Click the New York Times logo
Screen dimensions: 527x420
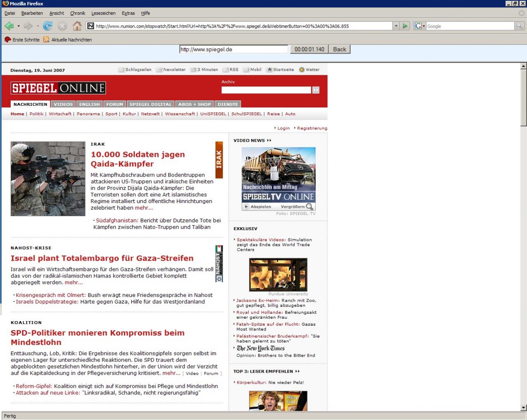(x=261, y=348)
